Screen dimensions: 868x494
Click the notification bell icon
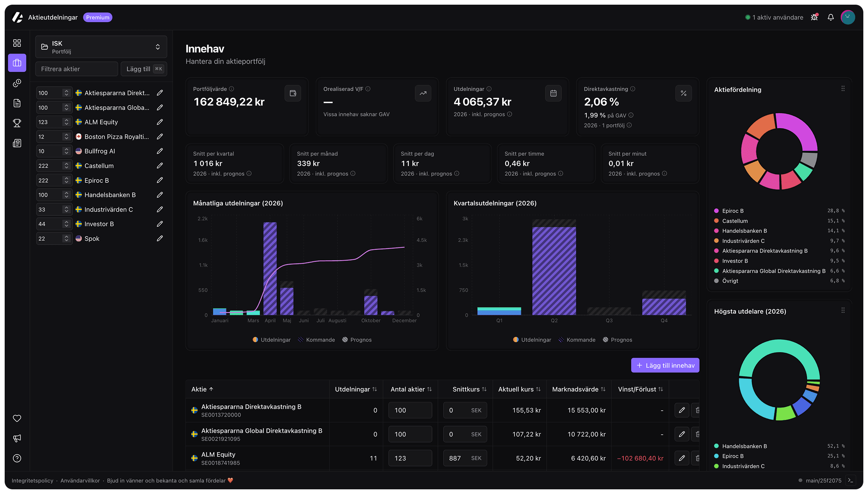831,18
